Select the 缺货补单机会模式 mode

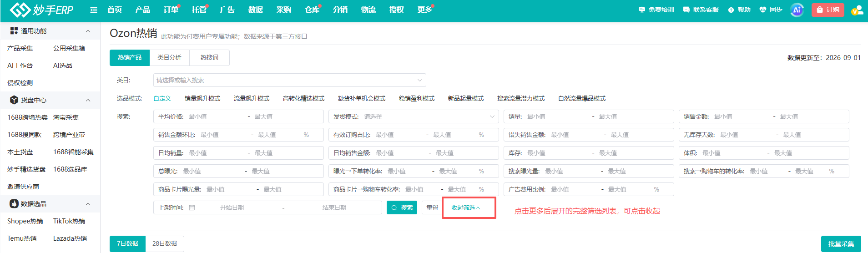(x=362, y=99)
